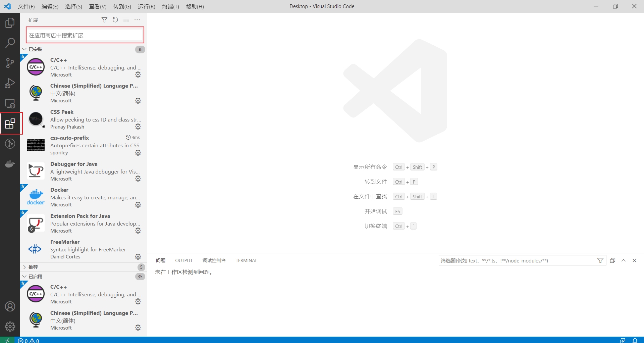
Task: Open the Docker view in activity bar
Action: pyautogui.click(x=10, y=164)
